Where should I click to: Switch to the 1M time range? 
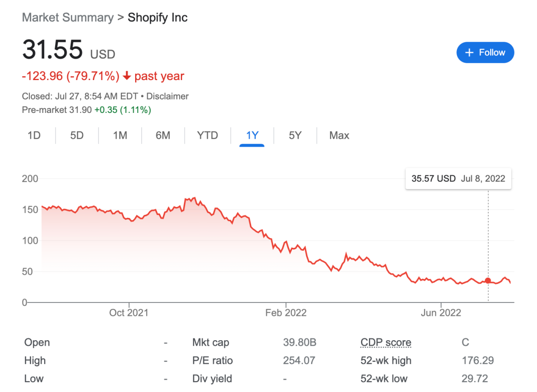pos(120,135)
